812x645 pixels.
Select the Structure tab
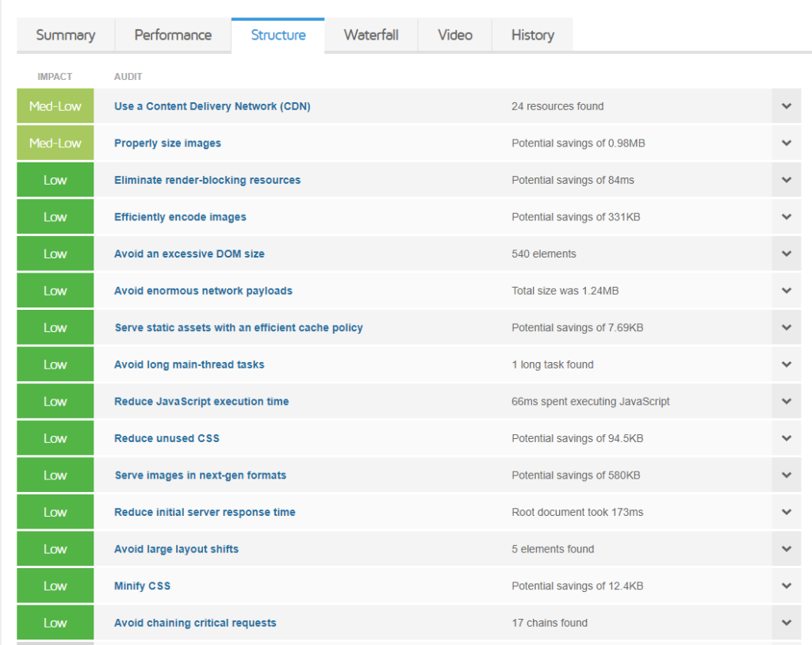tap(278, 35)
